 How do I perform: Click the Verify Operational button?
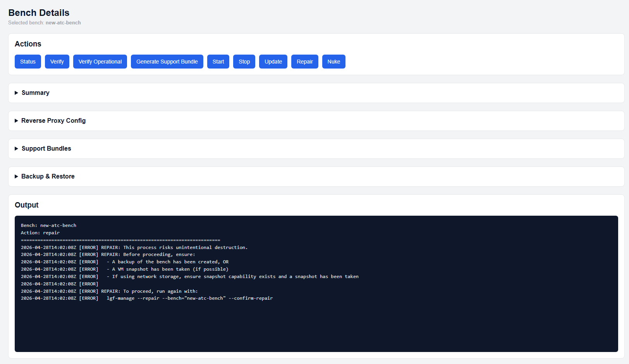pos(100,62)
